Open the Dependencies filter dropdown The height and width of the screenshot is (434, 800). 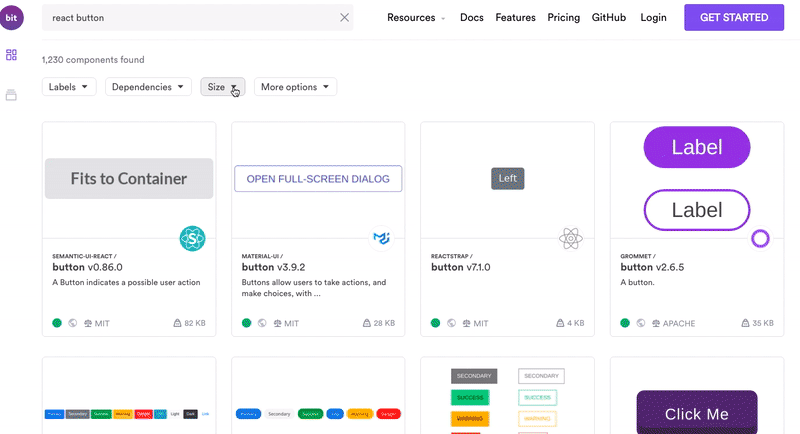click(x=148, y=87)
